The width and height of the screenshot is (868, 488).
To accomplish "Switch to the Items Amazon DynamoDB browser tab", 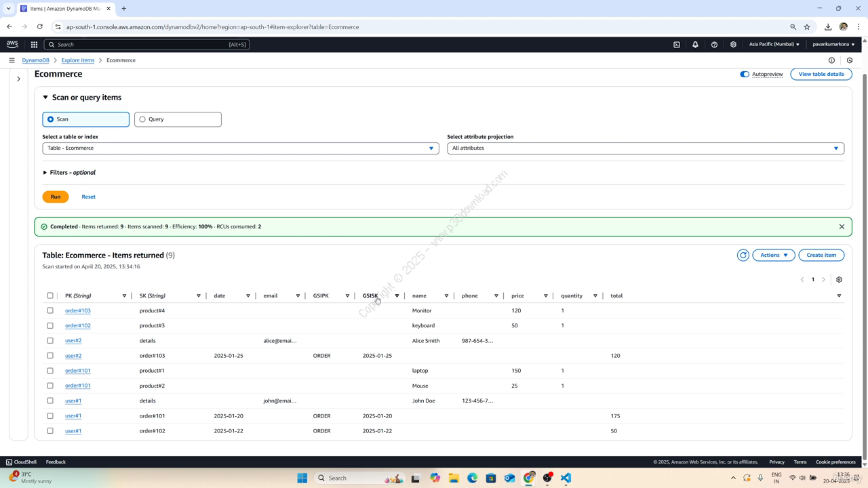I will [x=65, y=9].
